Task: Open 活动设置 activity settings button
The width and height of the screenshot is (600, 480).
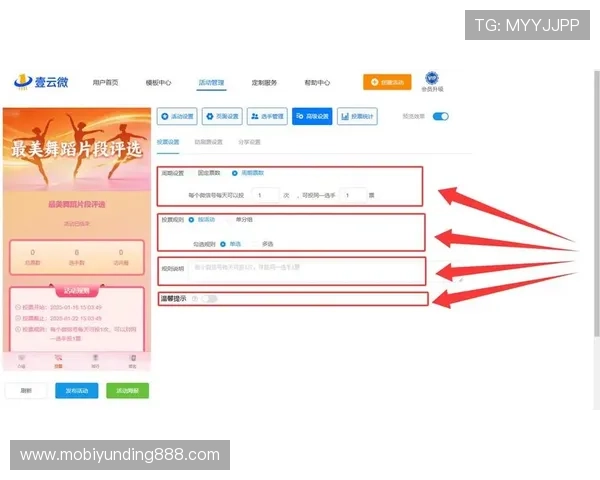Action: tap(177, 117)
